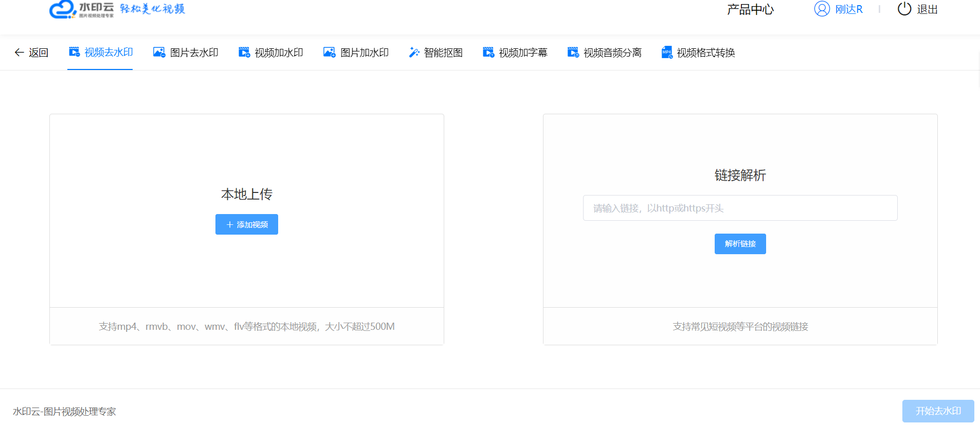Image resolution: width=980 pixels, height=442 pixels.
Task: Click the back arrow icon
Action: point(19,52)
